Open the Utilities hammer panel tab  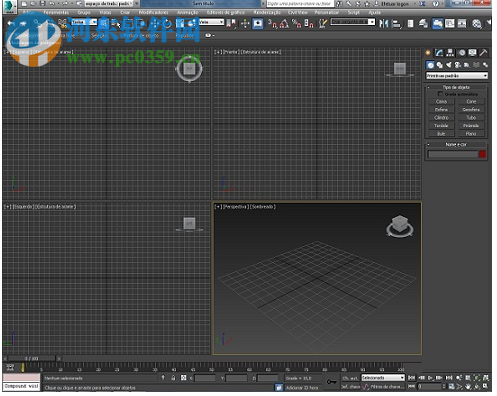(x=483, y=53)
